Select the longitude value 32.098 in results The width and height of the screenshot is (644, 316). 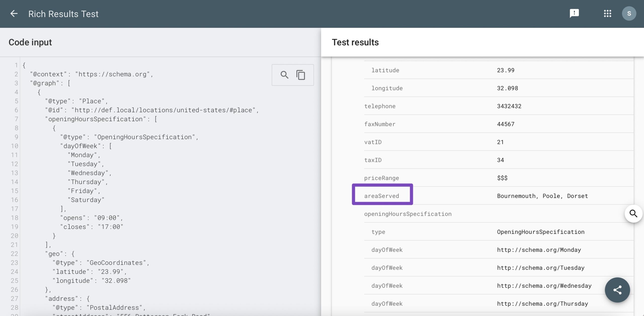point(507,88)
